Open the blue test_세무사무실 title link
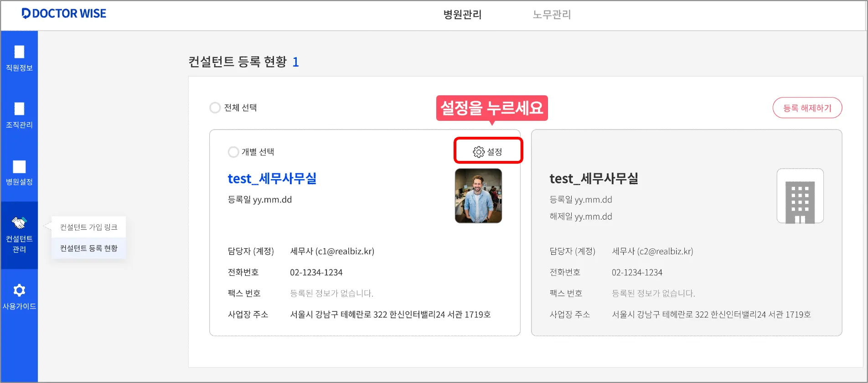This screenshot has width=868, height=383. pyautogui.click(x=272, y=178)
